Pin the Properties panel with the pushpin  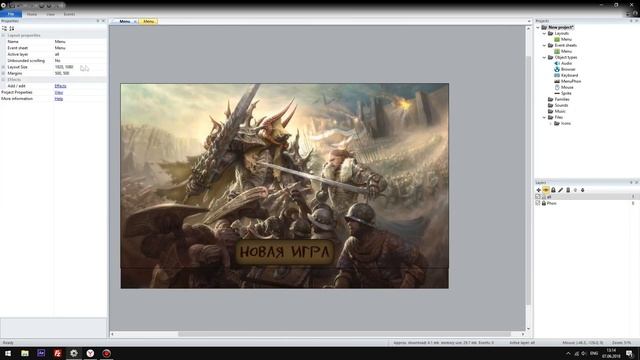pos(98,21)
